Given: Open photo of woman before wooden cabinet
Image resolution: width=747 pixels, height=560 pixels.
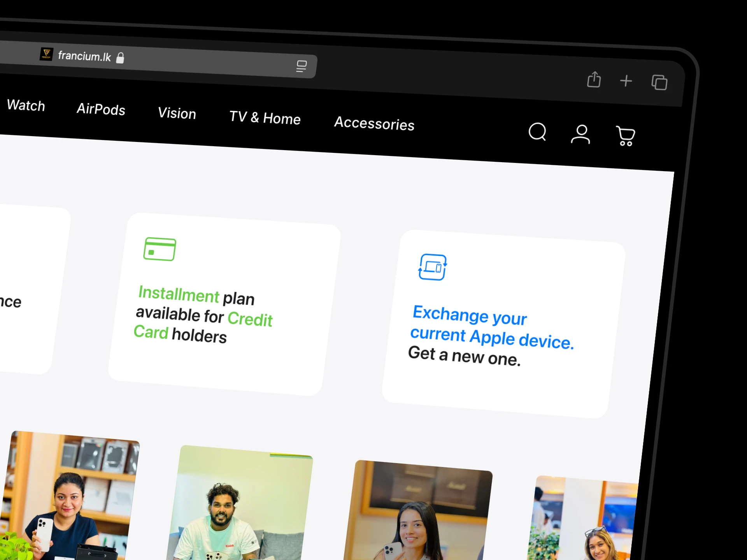Looking at the screenshot, I should (418, 511).
